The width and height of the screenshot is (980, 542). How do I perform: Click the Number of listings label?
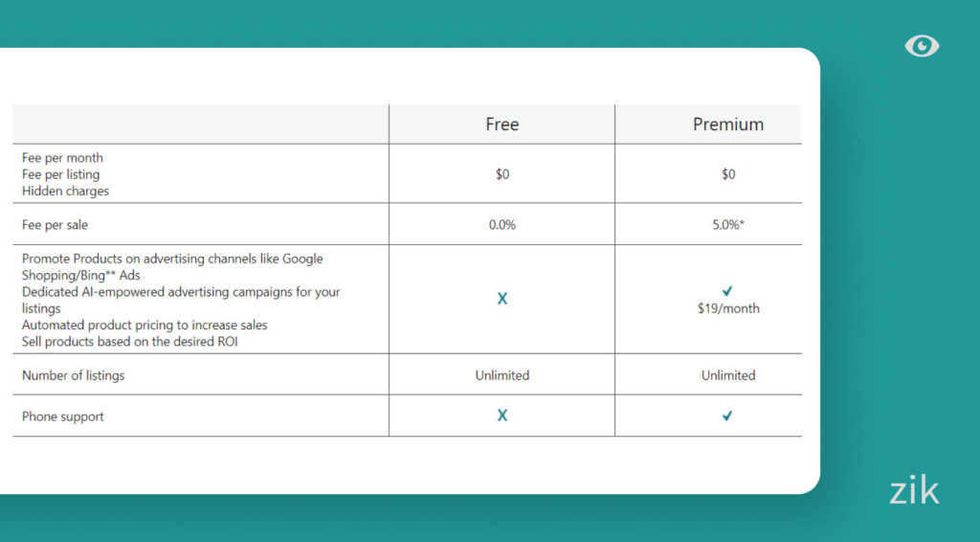74,375
